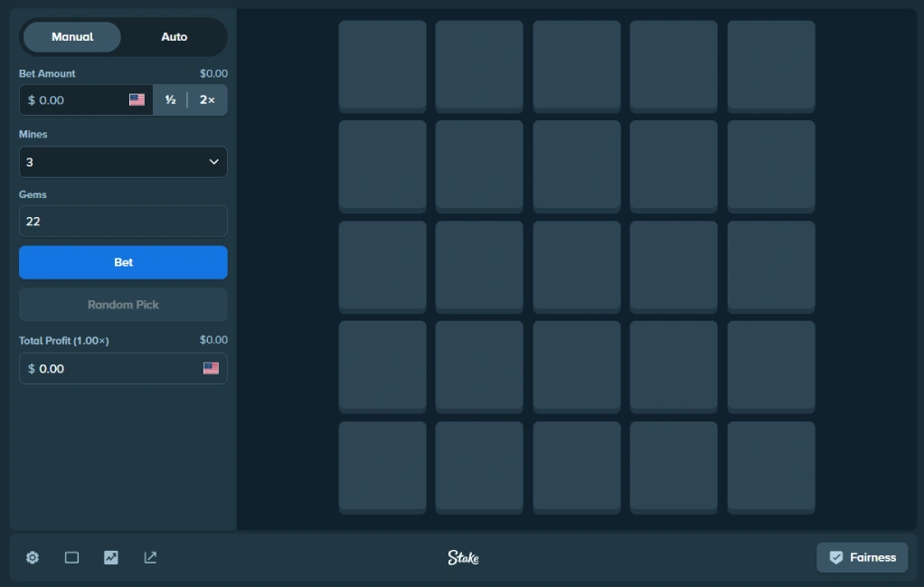The image size is (924, 587).
Task: Click the Gems label text
Action: click(x=33, y=194)
